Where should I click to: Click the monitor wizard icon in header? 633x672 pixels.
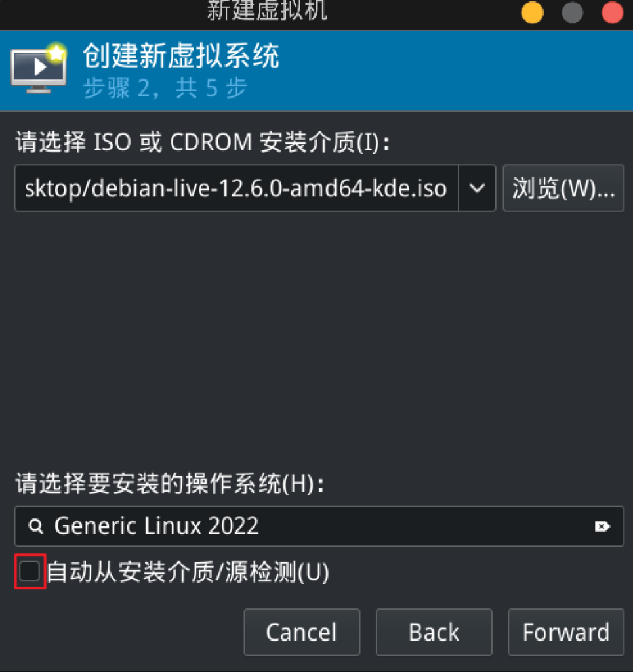(39, 68)
